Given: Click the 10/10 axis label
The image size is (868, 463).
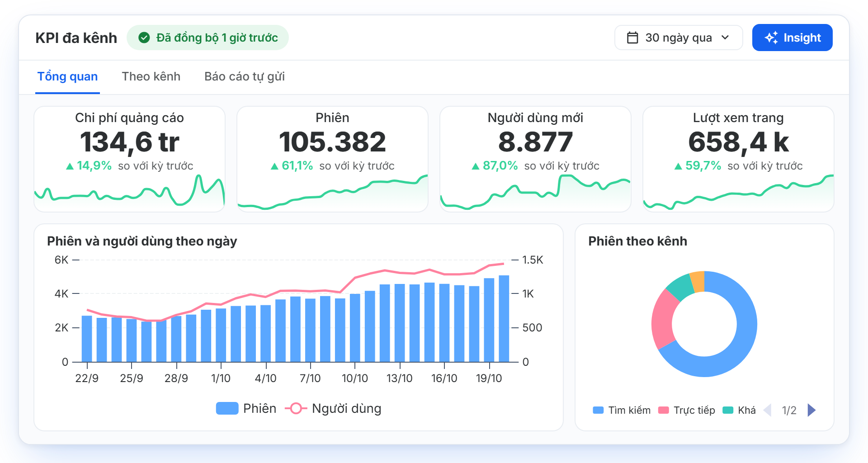Looking at the screenshot, I should pyautogui.click(x=355, y=378).
